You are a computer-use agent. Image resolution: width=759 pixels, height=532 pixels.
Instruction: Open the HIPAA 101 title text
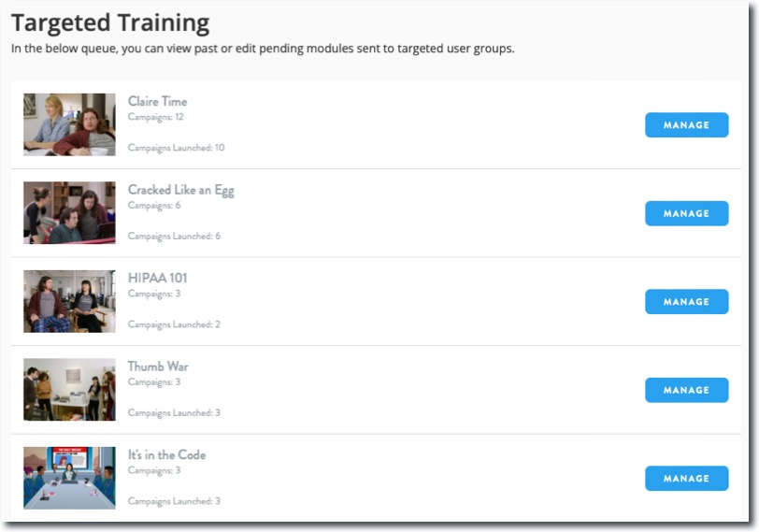[157, 278]
